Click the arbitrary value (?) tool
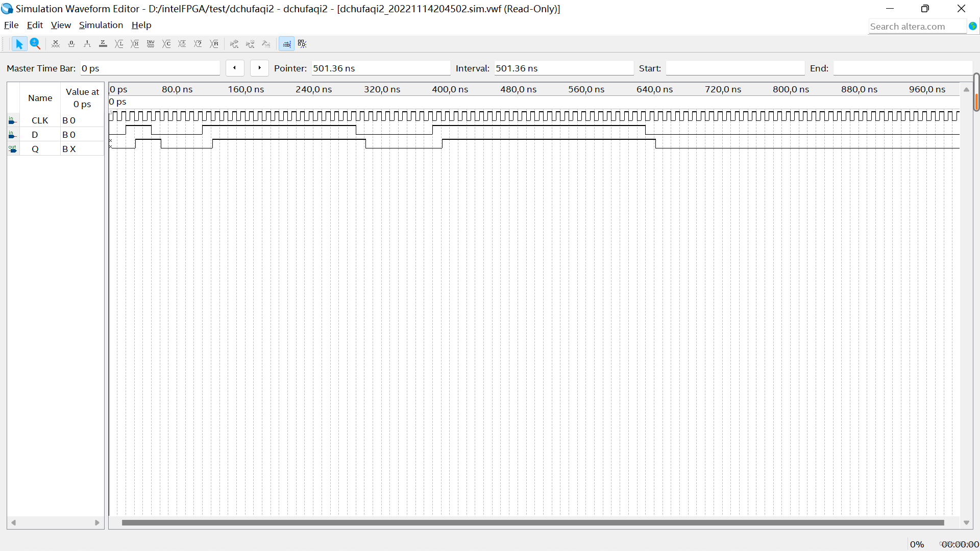 198,44
